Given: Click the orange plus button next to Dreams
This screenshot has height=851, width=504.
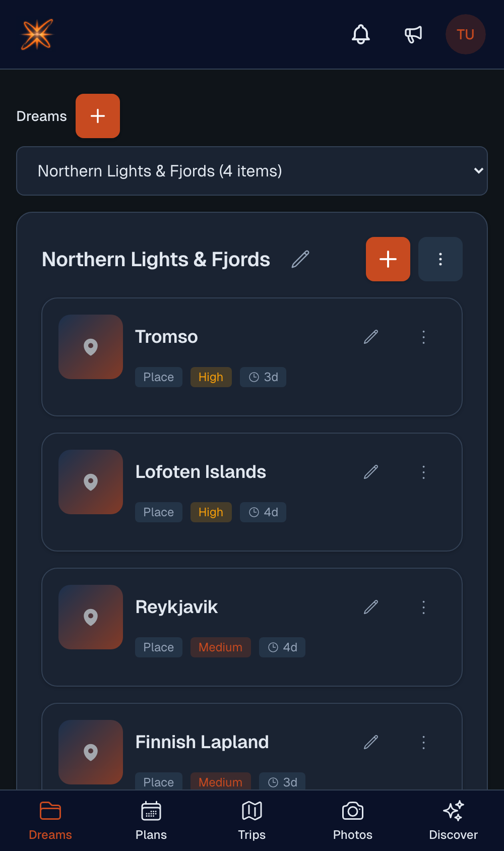Looking at the screenshot, I should click(98, 116).
